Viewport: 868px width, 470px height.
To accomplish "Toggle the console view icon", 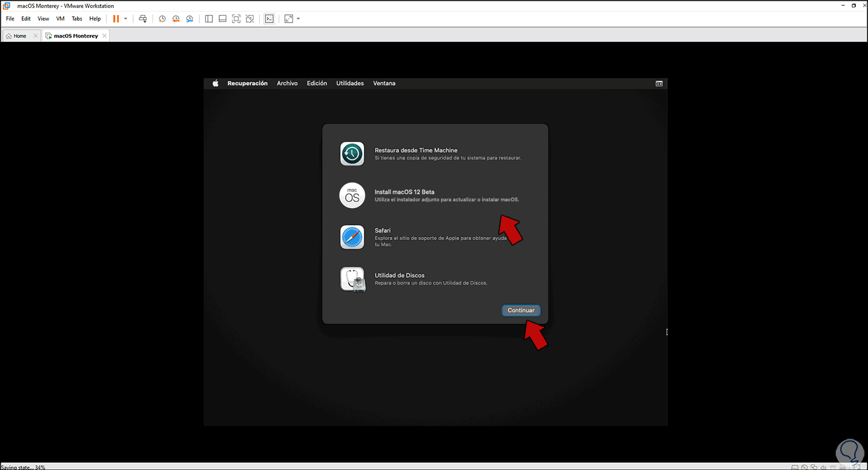I will tap(269, 19).
